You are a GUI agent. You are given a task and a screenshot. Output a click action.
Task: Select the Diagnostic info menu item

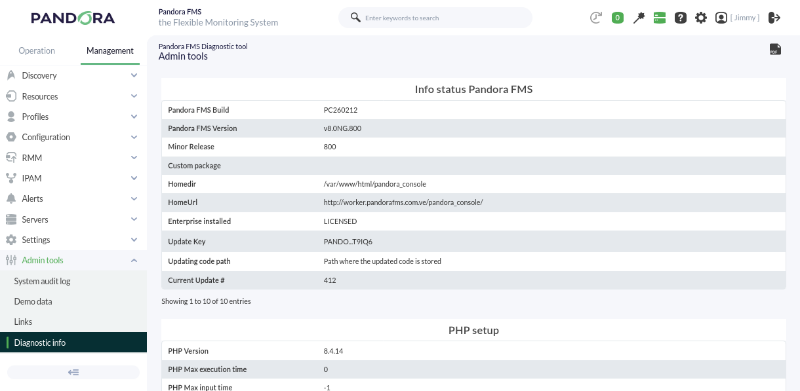73,343
